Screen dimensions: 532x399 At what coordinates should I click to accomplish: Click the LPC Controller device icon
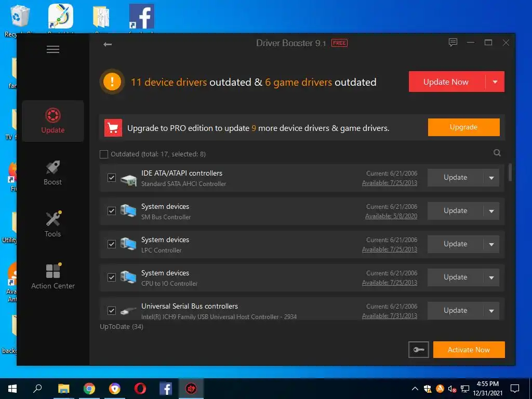coord(128,244)
